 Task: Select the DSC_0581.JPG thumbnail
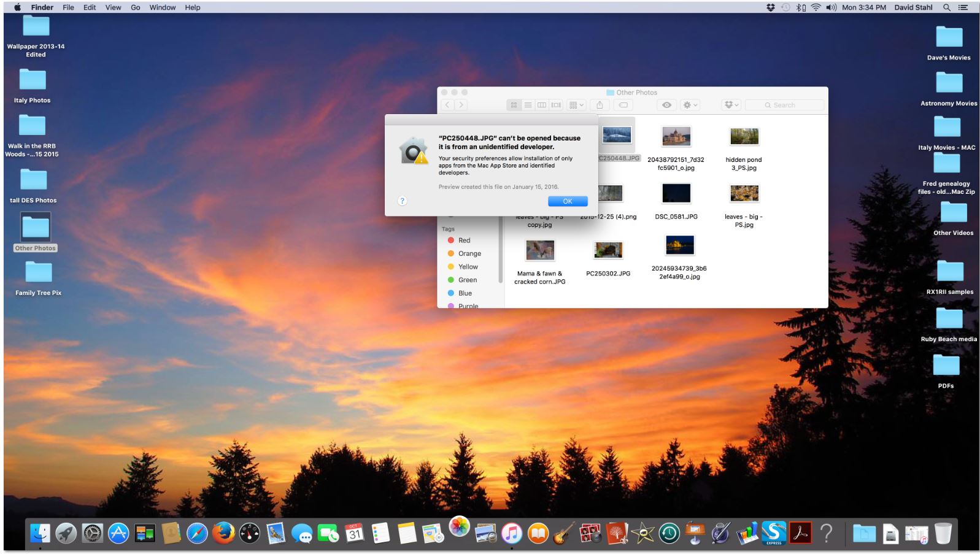click(x=676, y=194)
